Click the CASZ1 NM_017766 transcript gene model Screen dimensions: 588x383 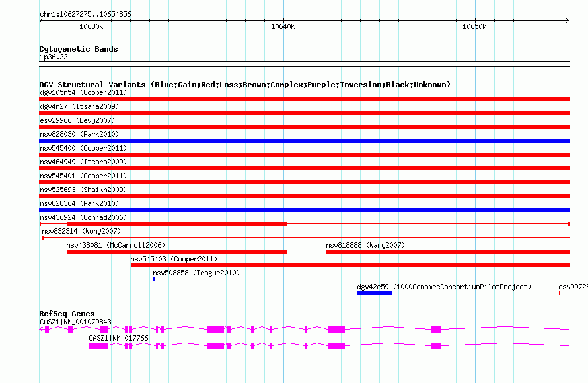(x=329, y=346)
